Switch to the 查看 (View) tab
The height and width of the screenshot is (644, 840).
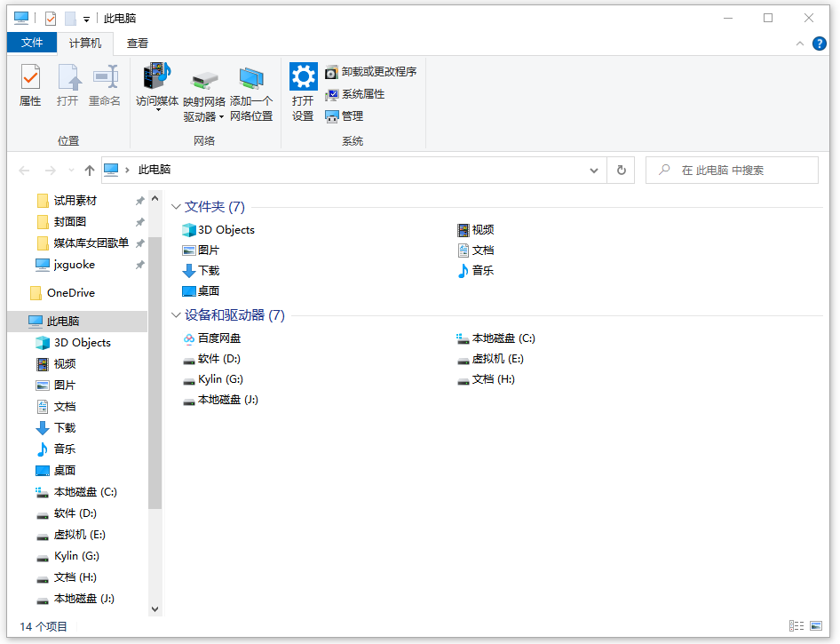[138, 43]
